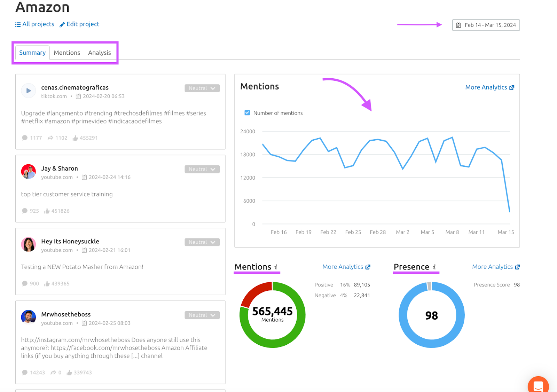557x392 pixels.
Task: Switch to the Mentions tab
Action: click(67, 53)
